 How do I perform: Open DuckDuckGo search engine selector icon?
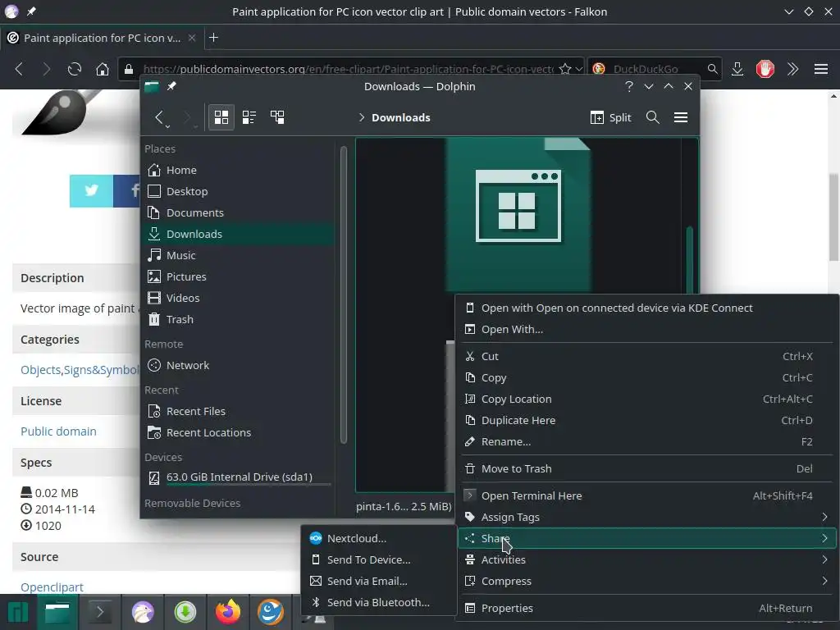click(599, 69)
